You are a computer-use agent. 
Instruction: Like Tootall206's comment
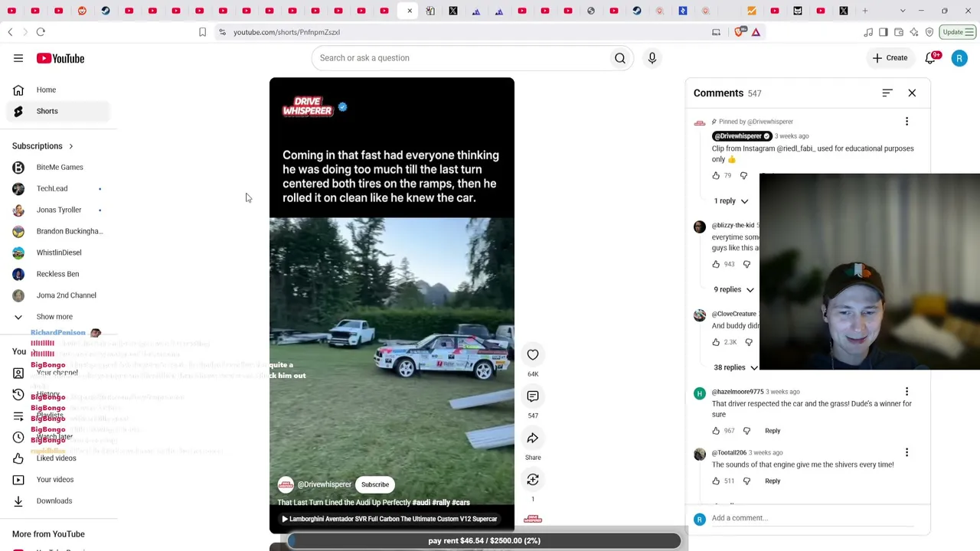(x=717, y=481)
